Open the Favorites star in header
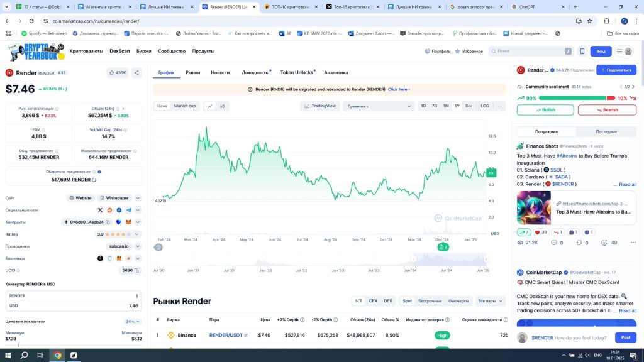 469,52
